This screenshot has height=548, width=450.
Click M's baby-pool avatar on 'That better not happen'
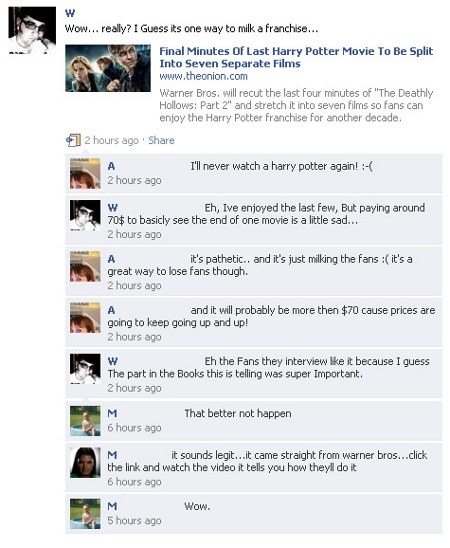[x=85, y=421]
